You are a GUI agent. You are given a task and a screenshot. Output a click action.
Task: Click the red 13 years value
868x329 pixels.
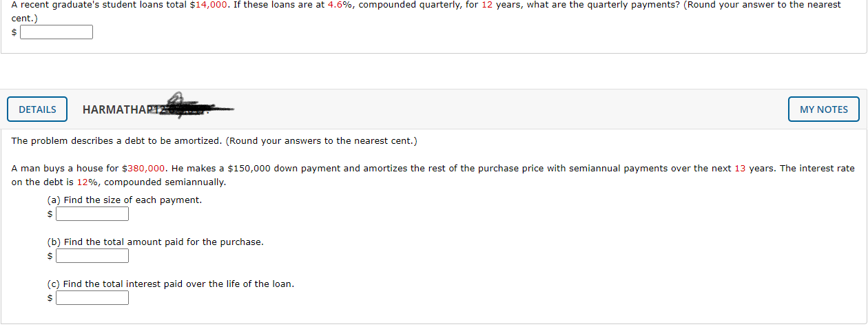(x=740, y=168)
